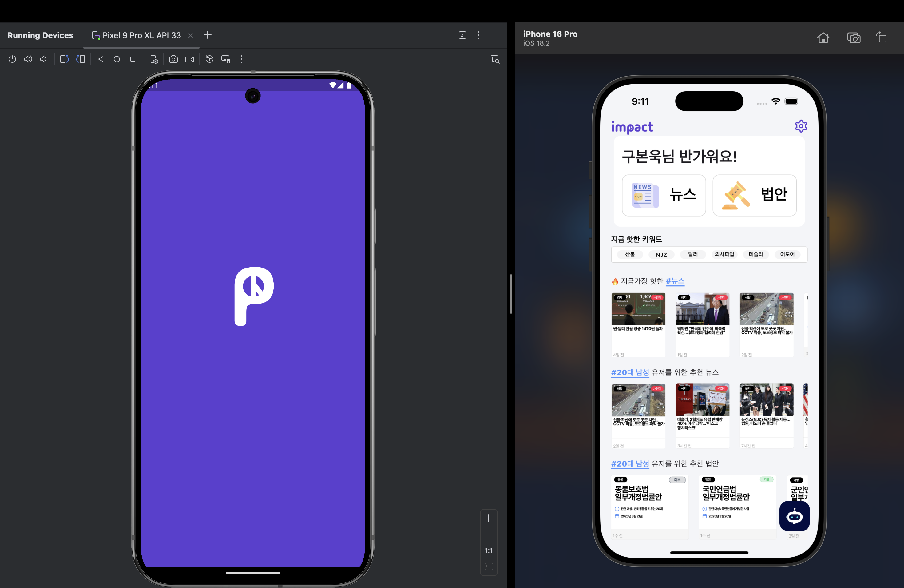Screen dimensions: 904x588
Task: Open emulator toolbar extended controls three dots
Action: [242, 59]
